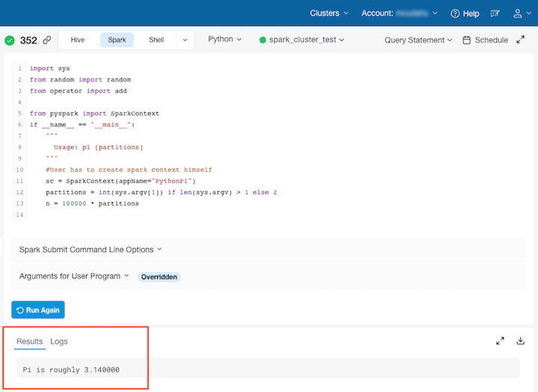Viewport: 538px width, 392px height.
Task: Click the Help link in header
Action: coord(471,13)
